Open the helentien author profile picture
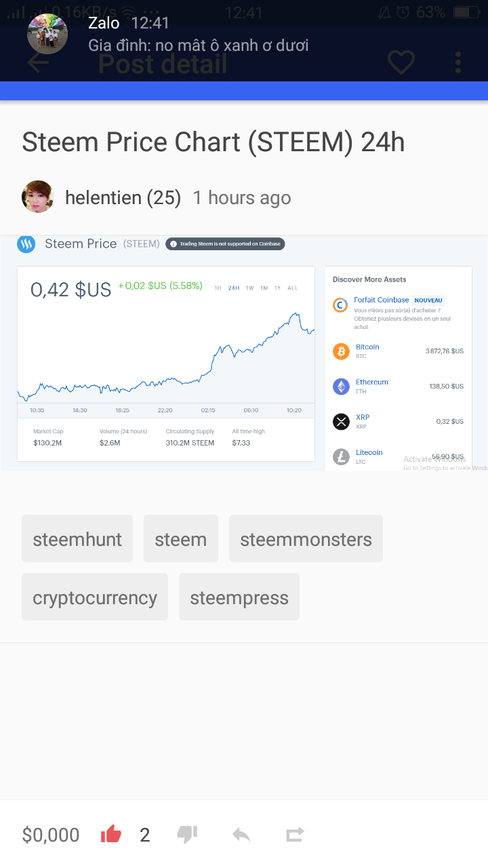Image resolution: width=488 pixels, height=868 pixels. click(x=37, y=197)
